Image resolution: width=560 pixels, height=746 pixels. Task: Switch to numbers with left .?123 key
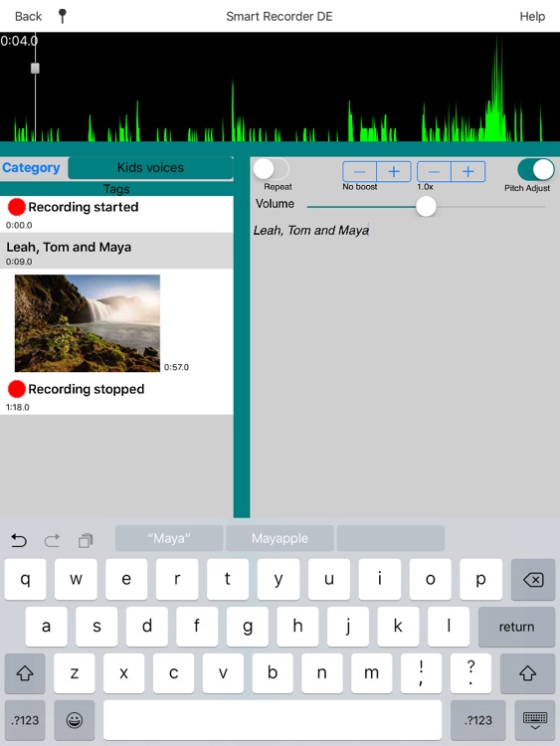[x=25, y=720]
